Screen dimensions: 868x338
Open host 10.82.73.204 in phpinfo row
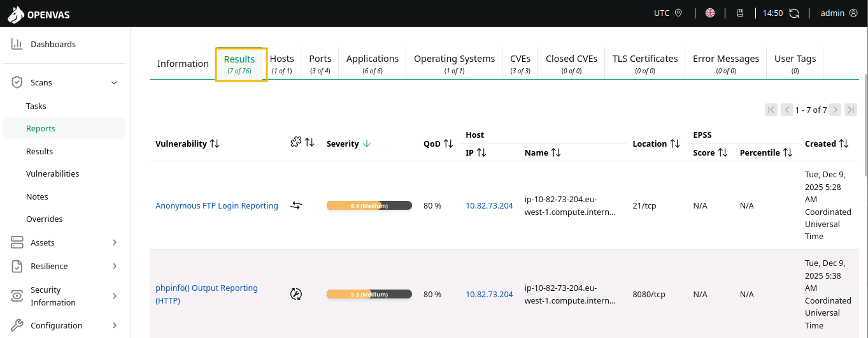489,294
